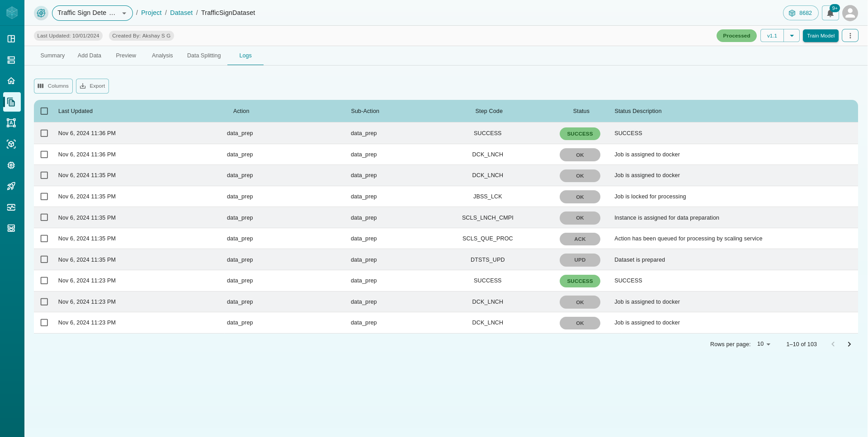The width and height of the screenshot is (868, 437).
Task: Open the user profile avatar
Action: [x=850, y=13]
